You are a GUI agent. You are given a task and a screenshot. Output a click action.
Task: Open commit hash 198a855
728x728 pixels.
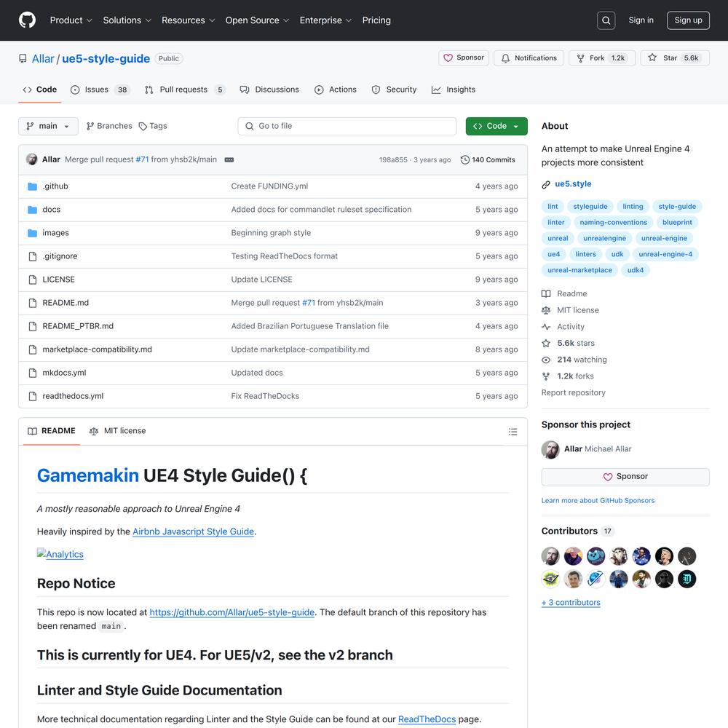pos(393,159)
